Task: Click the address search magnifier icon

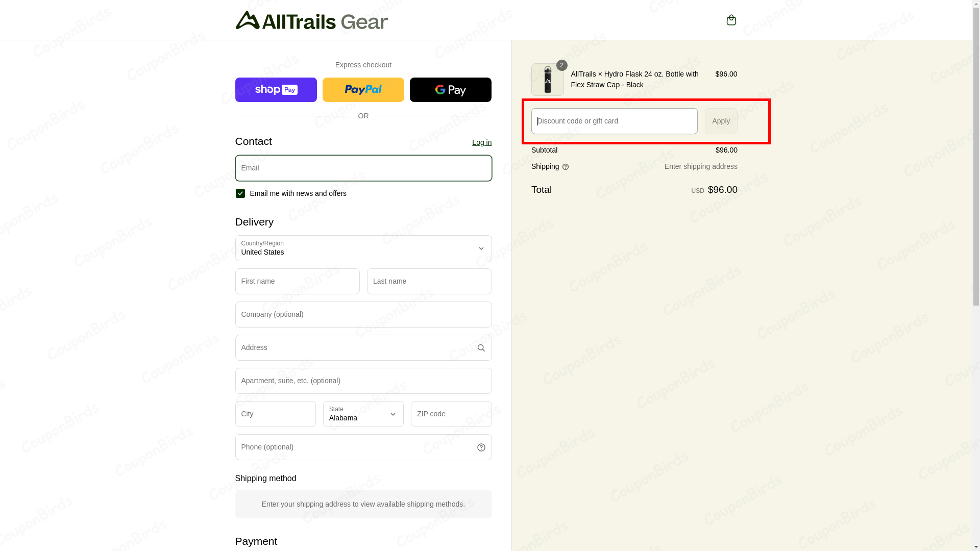Action: point(481,347)
